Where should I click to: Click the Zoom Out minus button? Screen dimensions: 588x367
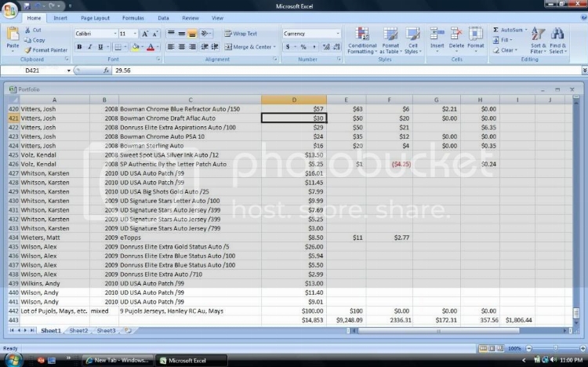pyautogui.click(x=528, y=349)
